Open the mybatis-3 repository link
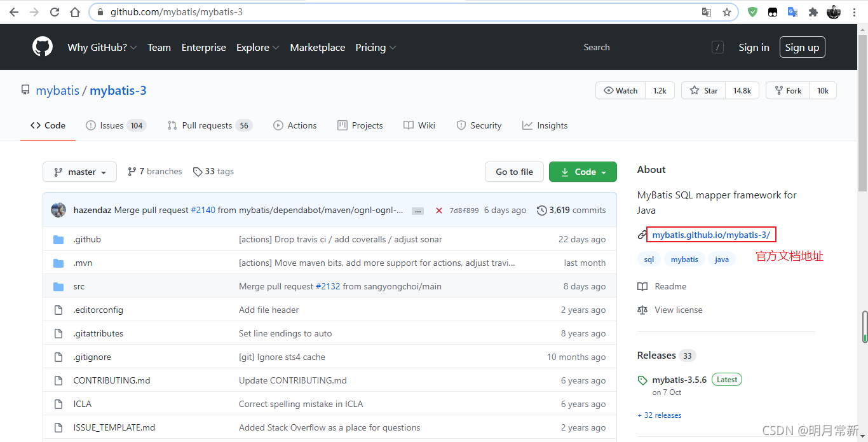 (x=118, y=90)
